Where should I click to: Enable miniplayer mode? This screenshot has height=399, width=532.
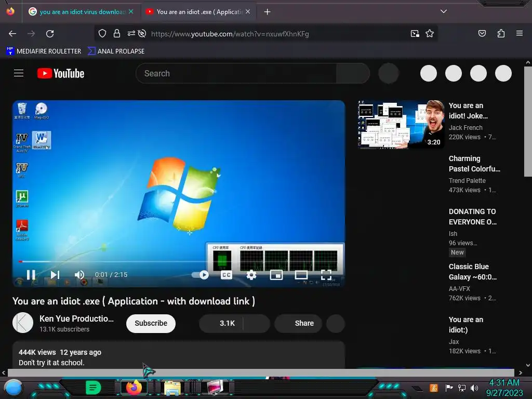click(276, 275)
